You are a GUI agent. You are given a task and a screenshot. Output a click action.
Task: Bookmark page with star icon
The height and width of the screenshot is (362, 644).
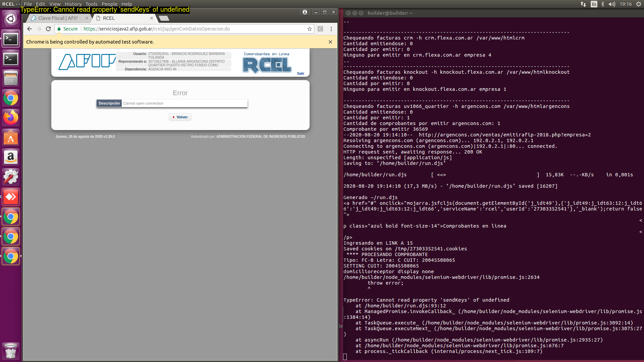point(310,29)
